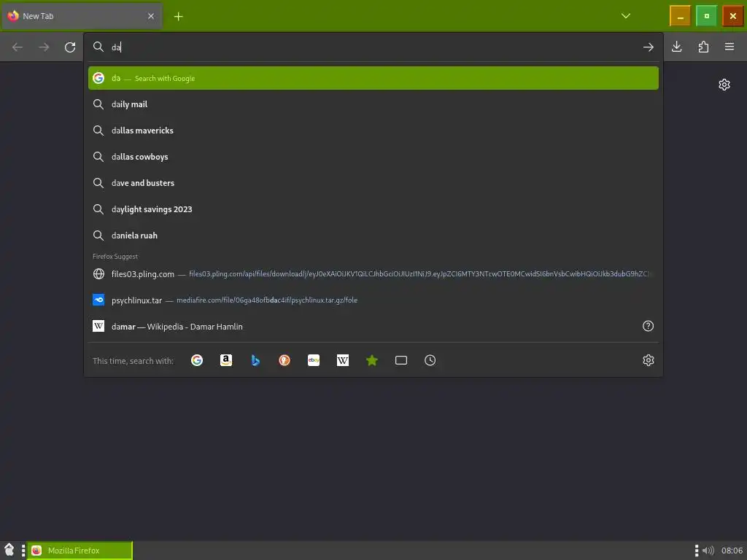Screen dimensions: 747x560
Task: Choose 'dallas cowboys' suggestion
Action: click(373, 157)
